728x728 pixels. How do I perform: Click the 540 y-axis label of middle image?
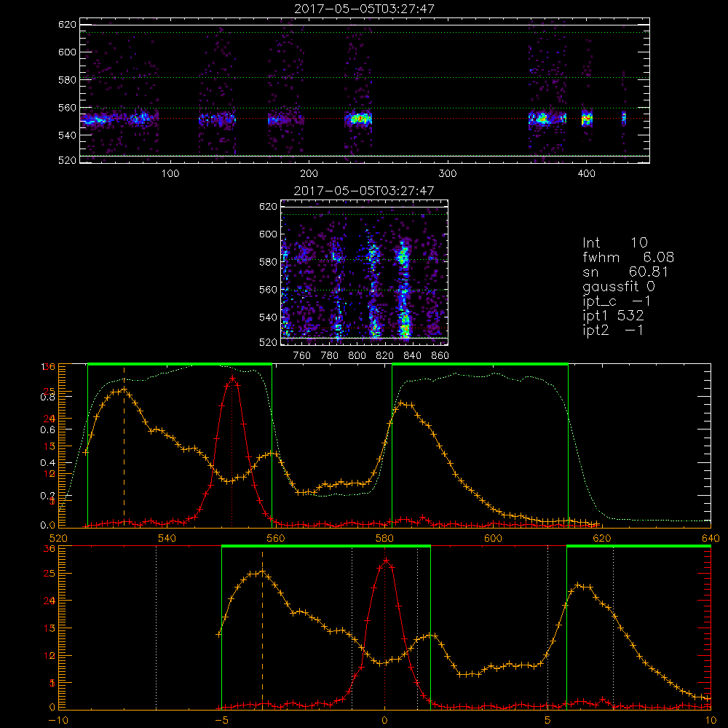(268, 317)
